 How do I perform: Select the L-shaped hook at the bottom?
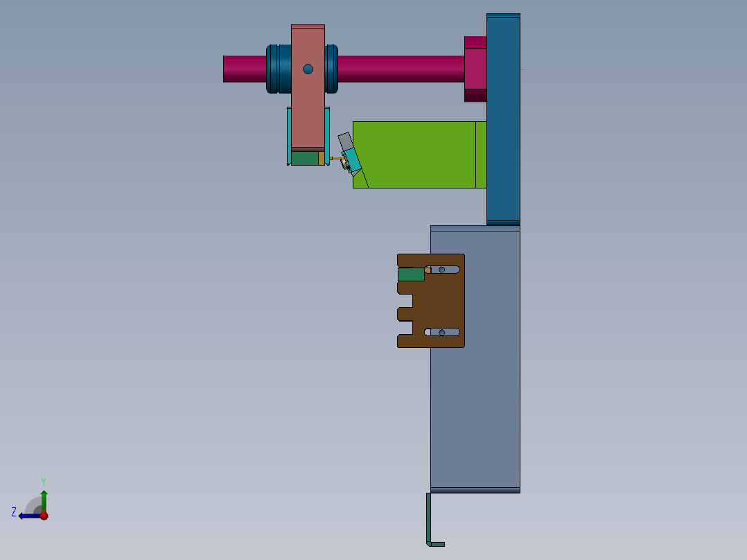429,520
